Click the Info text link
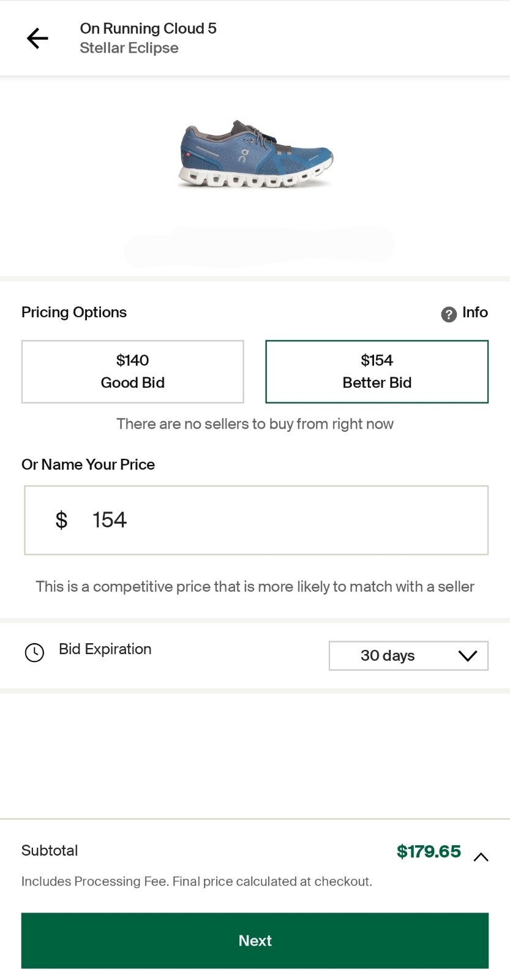This screenshot has height=980, width=510. click(x=475, y=312)
